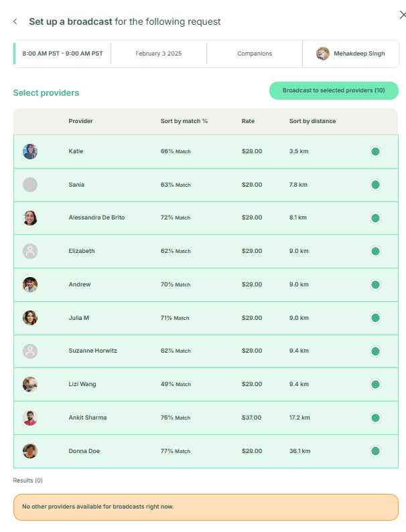
Task: Click Julia M's profile picture
Action: tap(30, 318)
